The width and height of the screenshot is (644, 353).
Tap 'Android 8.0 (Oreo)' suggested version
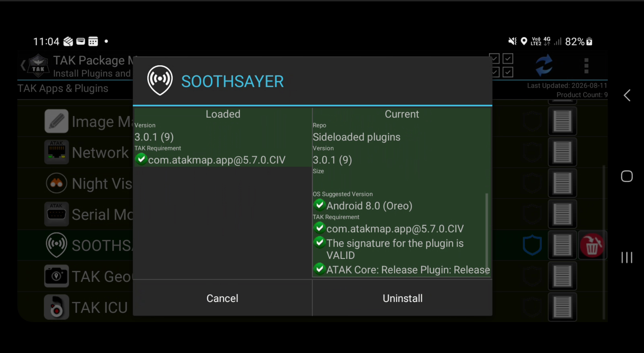369,206
